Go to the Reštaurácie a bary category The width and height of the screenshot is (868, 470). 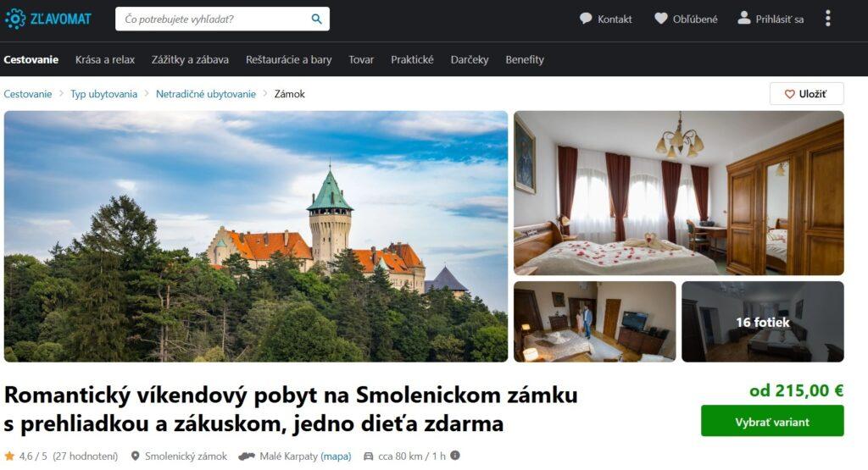click(x=288, y=60)
